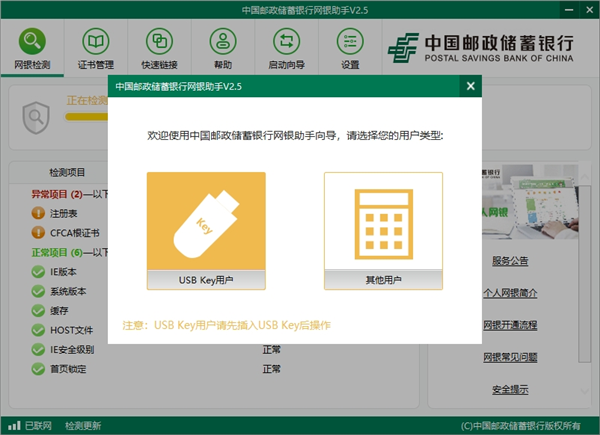Close the wizard dialog with X
This screenshot has width=600, height=435.
470,86
